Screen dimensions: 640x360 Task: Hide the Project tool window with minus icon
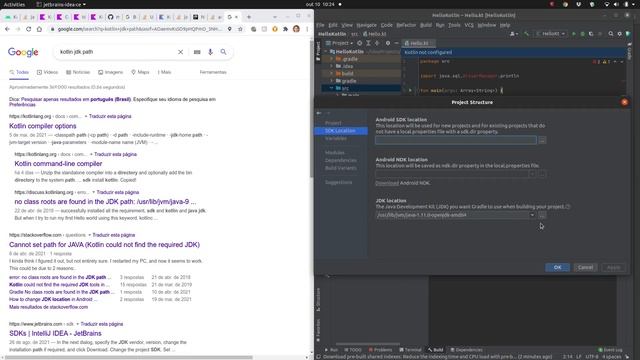(396, 43)
